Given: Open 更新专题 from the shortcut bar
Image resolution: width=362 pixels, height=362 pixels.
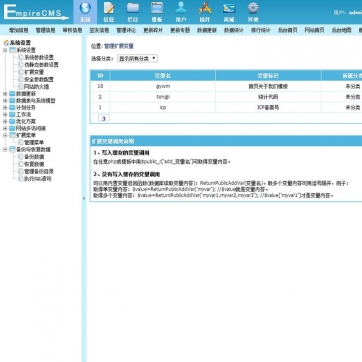Looking at the screenshot, I should click(180, 30).
